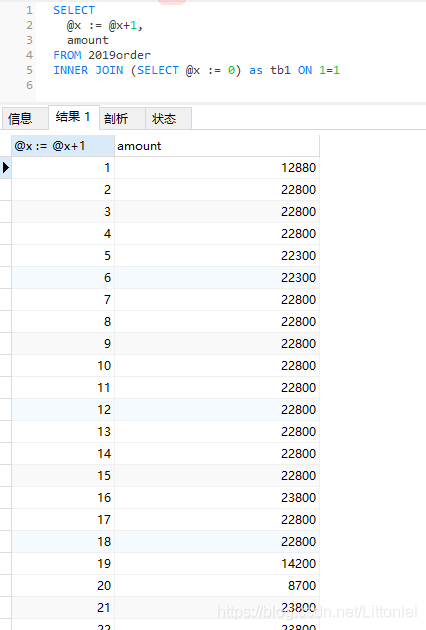Select row number cell 8
The width and height of the screenshot is (426, 630).
pyautogui.click(x=63, y=321)
